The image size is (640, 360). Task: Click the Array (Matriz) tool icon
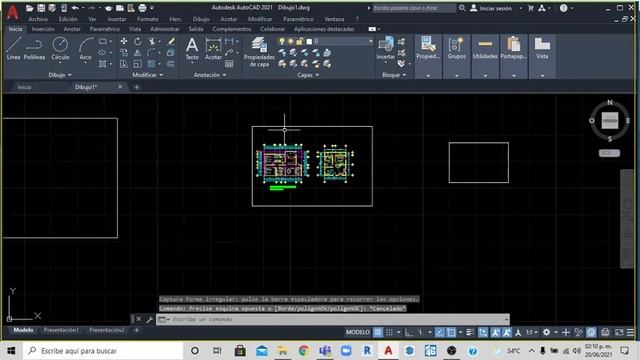pyautogui.click(x=151, y=64)
